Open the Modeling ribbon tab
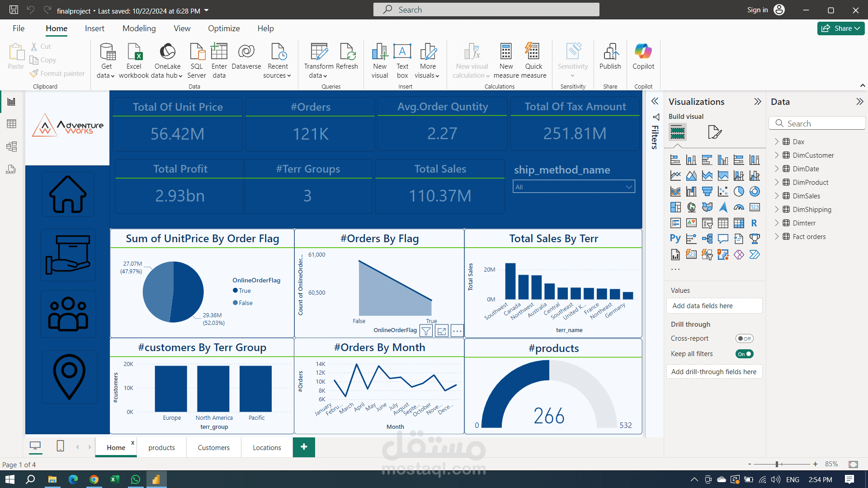 (x=139, y=28)
